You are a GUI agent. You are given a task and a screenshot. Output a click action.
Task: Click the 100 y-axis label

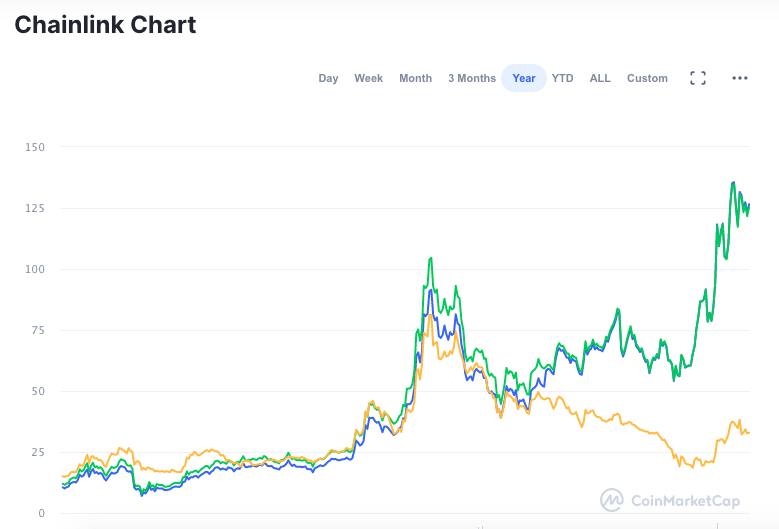[x=35, y=269]
